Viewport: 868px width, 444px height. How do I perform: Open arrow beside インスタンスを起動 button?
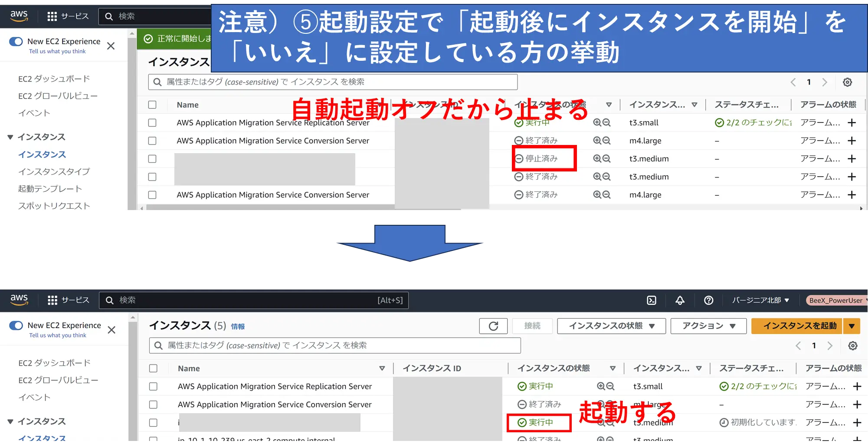[852, 326]
